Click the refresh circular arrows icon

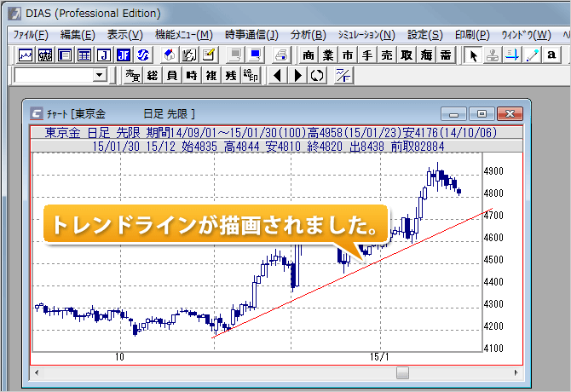[x=317, y=76]
